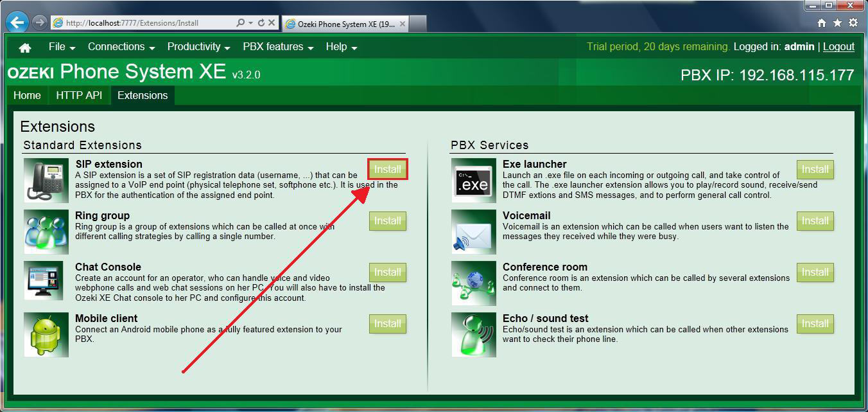Screen dimensions: 868x412
Task: Go back with the browser back arrow
Action: (17, 22)
